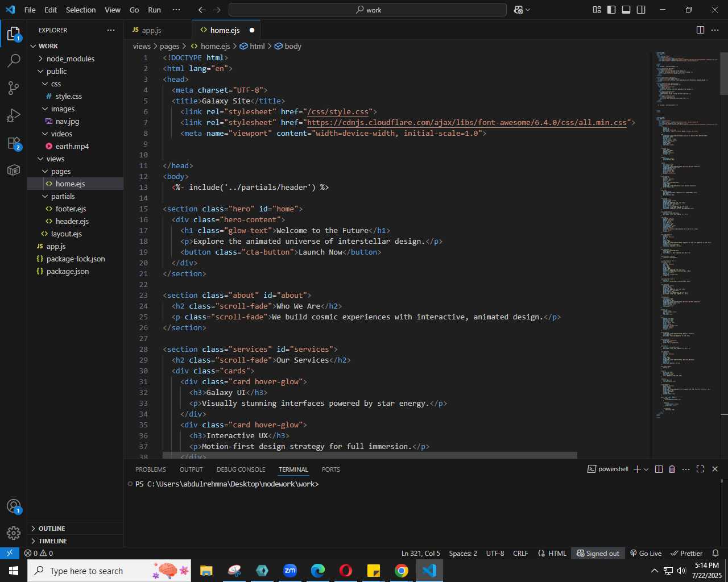The height and width of the screenshot is (582, 728).
Task: Click Go Live in status bar
Action: pyautogui.click(x=646, y=553)
